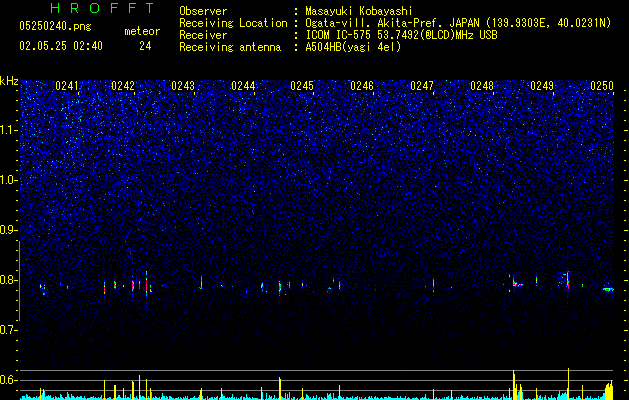Click the 1.0 frequency axis label
Screen dimensions: 629x400
(x=9, y=180)
